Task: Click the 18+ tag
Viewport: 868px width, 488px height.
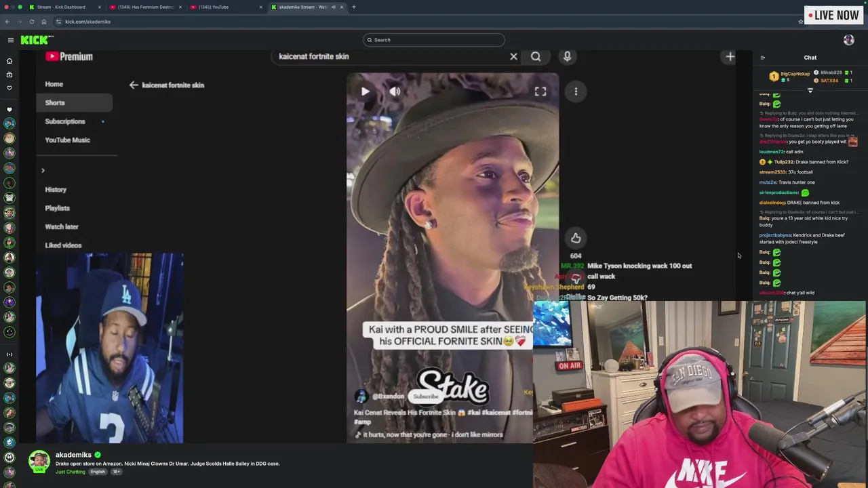Action: coord(116,472)
